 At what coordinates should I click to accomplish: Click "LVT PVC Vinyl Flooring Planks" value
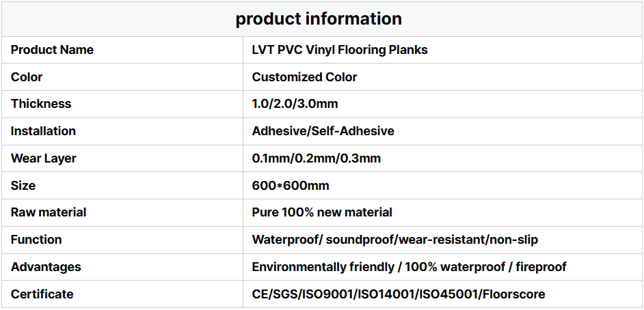point(340,50)
